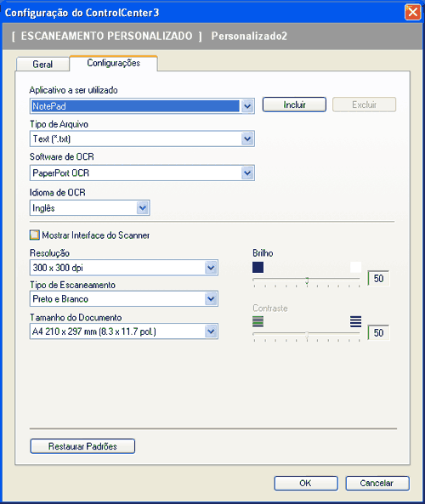
Task: Click the low contrast lines icon
Action: click(x=258, y=321)
